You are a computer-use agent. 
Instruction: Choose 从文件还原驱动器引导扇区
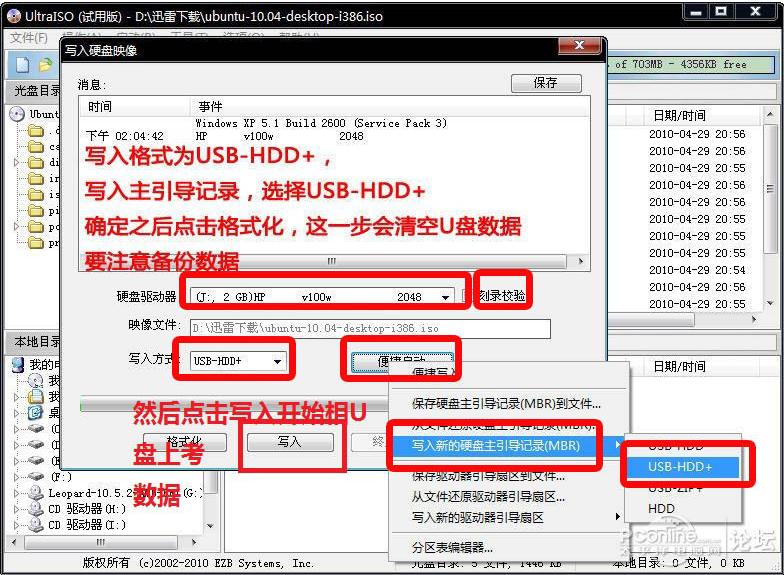tap(488, 496)
